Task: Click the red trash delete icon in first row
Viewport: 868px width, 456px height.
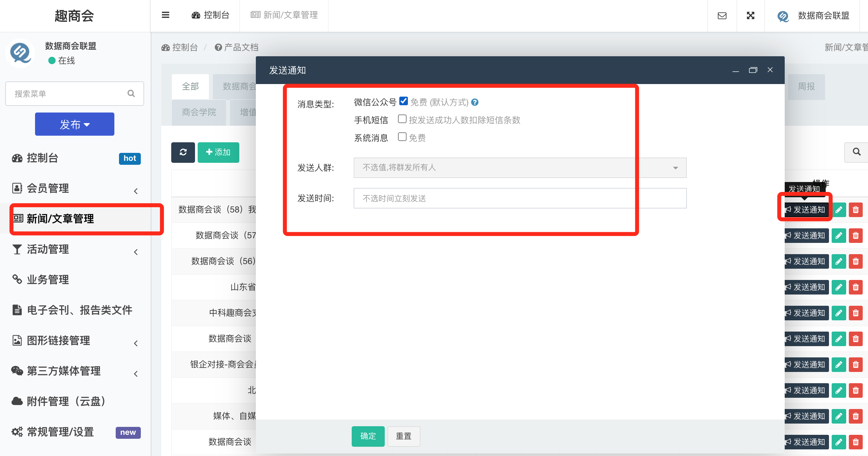Action: pos(855,210)
